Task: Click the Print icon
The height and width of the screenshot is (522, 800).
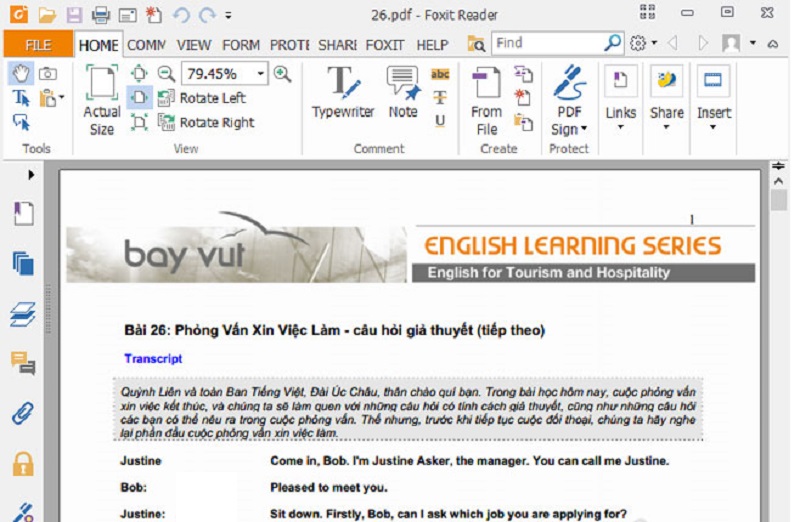Action: 101,15
